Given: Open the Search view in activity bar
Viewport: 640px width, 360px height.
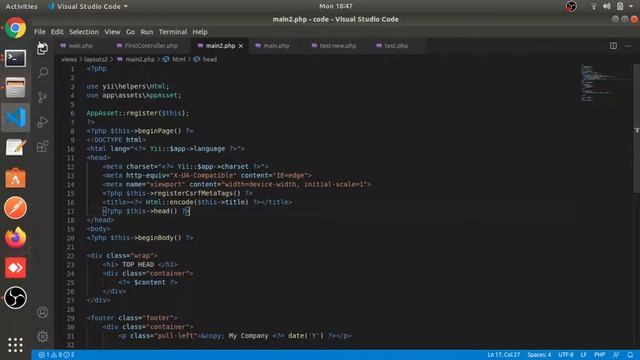Looking at the screenshot, I should pos(42,73).
